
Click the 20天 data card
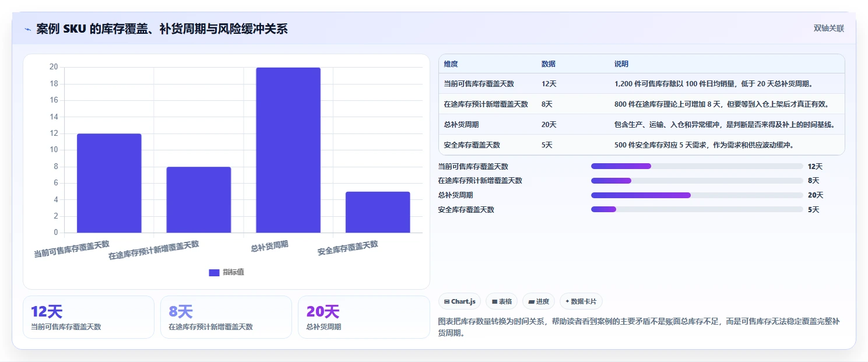click(x=364, y=317)
